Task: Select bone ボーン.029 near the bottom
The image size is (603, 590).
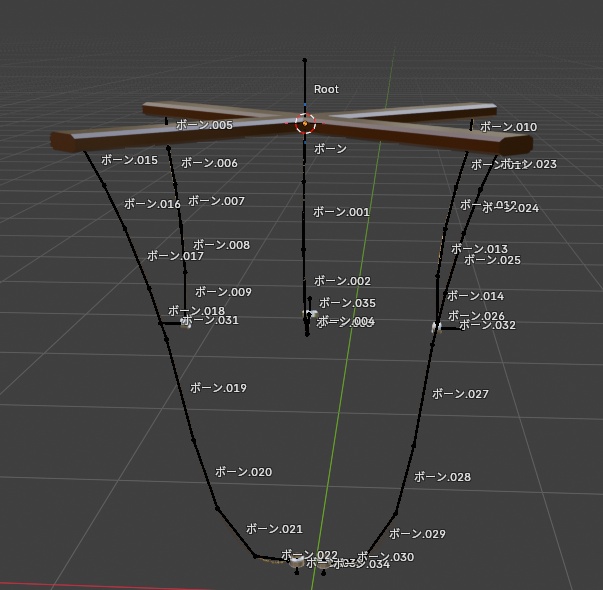Action: 417,534
